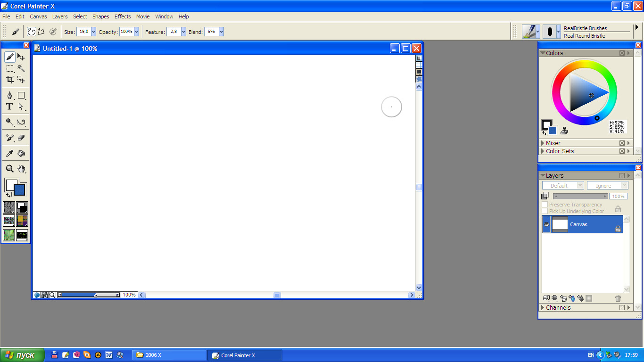Activate the Magnifier zoom tool
The height and width of the screenshot is (362, 644).
[x=9, y=169]
